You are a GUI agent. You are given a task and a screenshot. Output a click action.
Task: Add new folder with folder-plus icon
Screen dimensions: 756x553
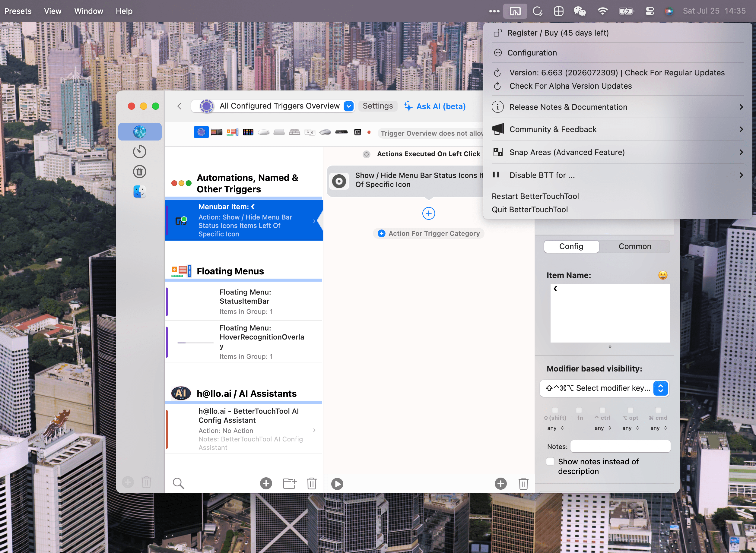(x=290, y=483)
